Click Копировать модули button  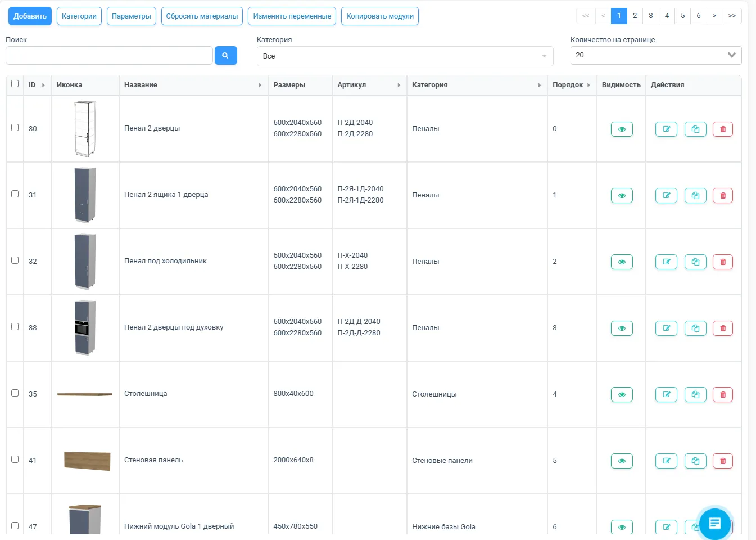point(380,16)
